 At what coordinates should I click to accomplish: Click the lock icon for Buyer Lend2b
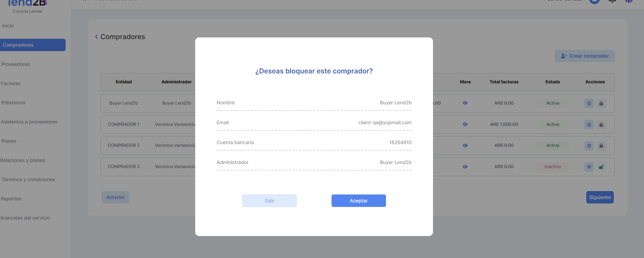[601, 103]
